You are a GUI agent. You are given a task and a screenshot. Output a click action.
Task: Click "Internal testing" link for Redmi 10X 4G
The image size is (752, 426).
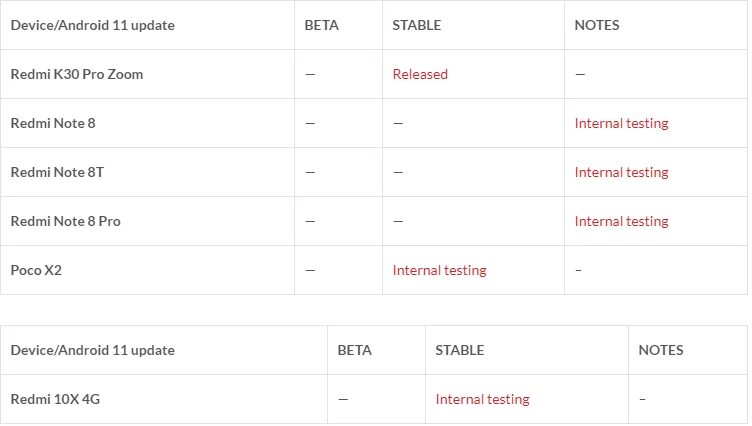click(482, 399)
